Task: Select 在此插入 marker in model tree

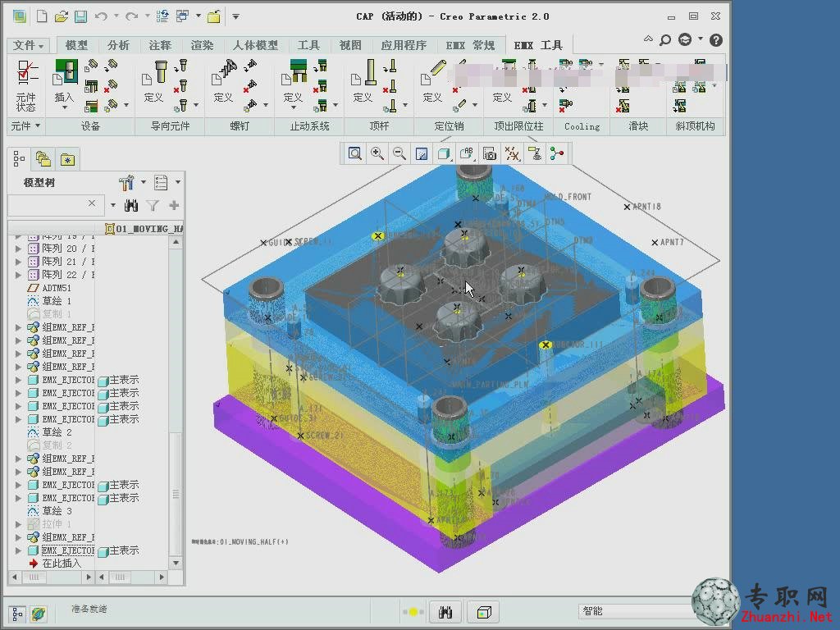Action: tap(61, 564)
